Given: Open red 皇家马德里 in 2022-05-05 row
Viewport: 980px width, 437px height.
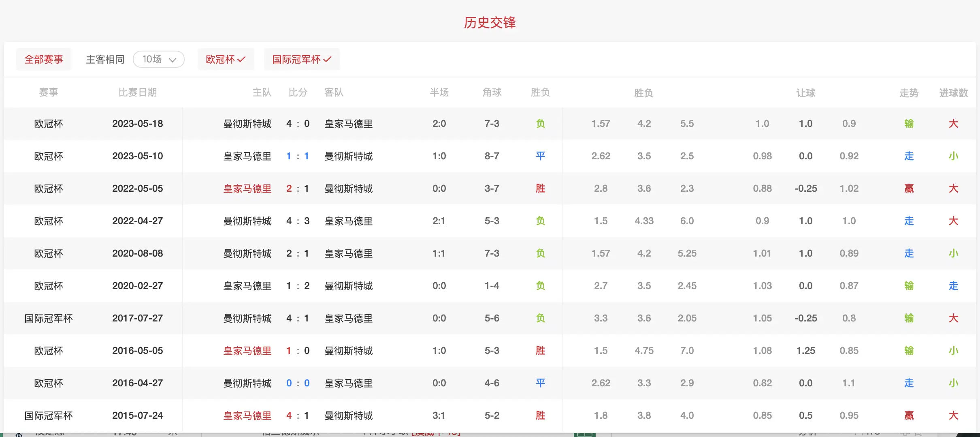Looking at the screenshot, I should point(247,189).
